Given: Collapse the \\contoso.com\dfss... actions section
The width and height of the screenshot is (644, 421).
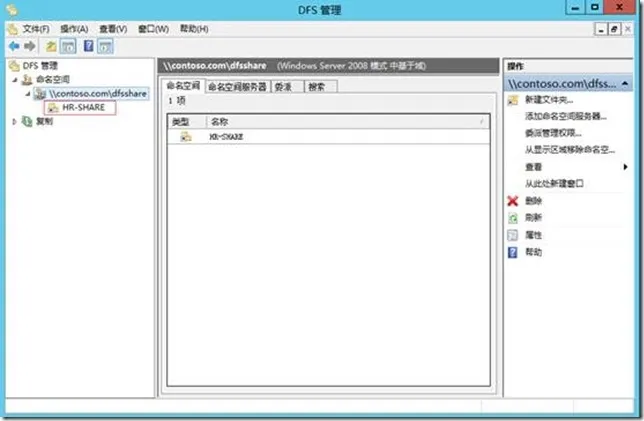Looking at the screenshot, I should click(625, 83).
